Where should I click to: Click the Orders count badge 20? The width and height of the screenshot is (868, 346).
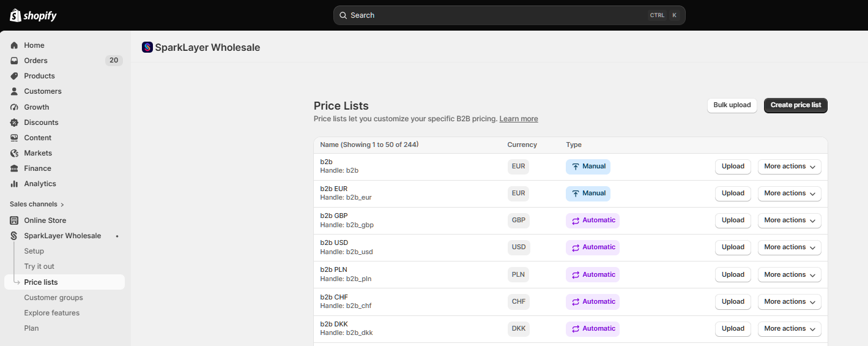(x=114, y=61)
